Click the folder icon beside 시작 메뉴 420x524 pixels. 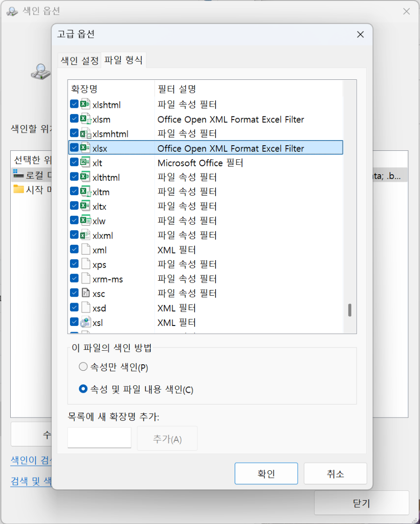click(17, 189)
